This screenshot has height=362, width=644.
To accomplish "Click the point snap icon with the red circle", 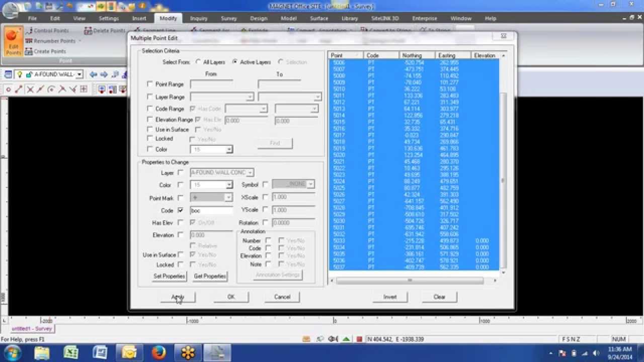I will click(x=8, y=89).
